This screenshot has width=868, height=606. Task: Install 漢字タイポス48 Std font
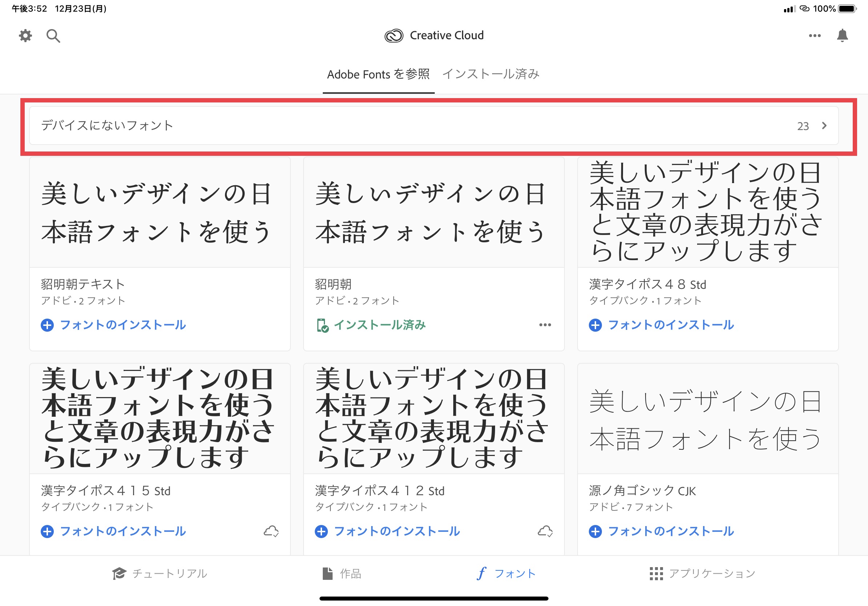click(x=662, y=325)
